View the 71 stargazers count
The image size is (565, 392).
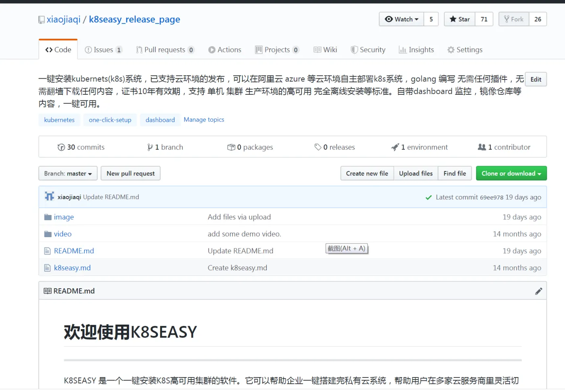point(484,19)
